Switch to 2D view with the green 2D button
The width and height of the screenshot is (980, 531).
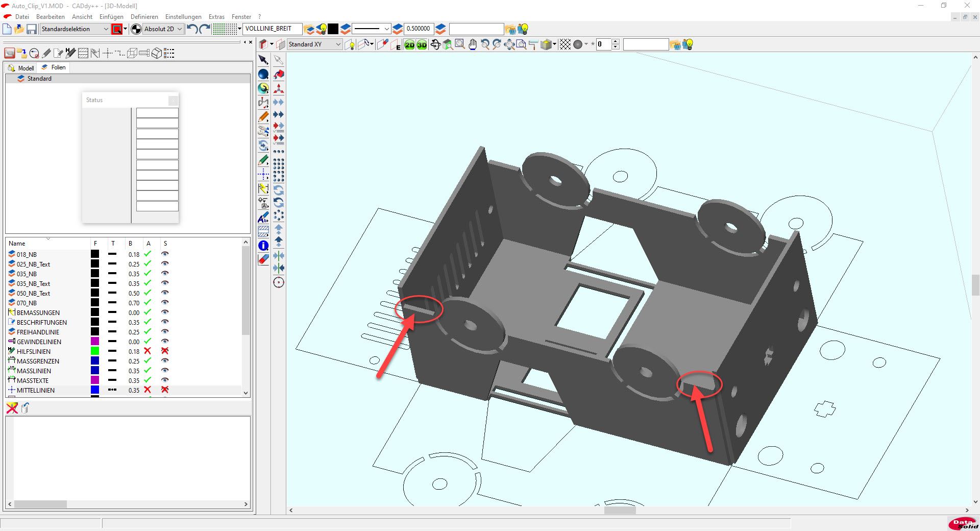(409, 45)
